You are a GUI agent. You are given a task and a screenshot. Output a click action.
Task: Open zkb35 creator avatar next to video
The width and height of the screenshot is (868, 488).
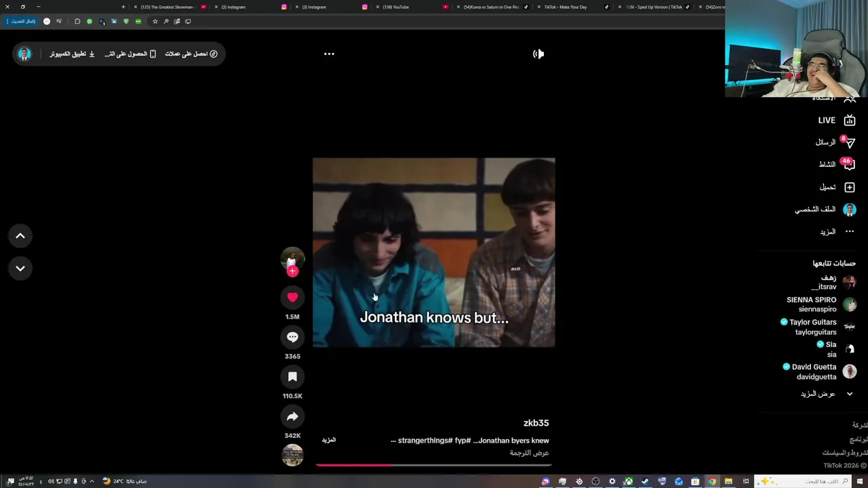pyautogui.click(x=292, y=258)
